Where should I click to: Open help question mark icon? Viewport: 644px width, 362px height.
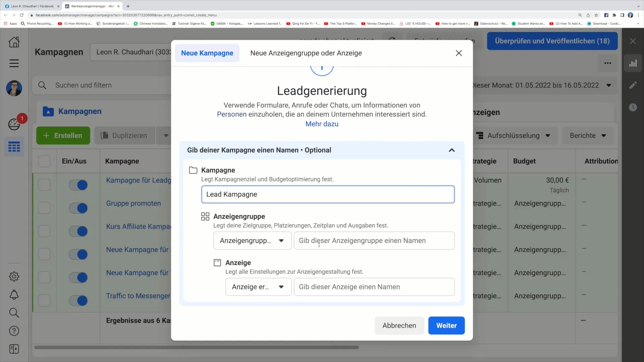14,331
